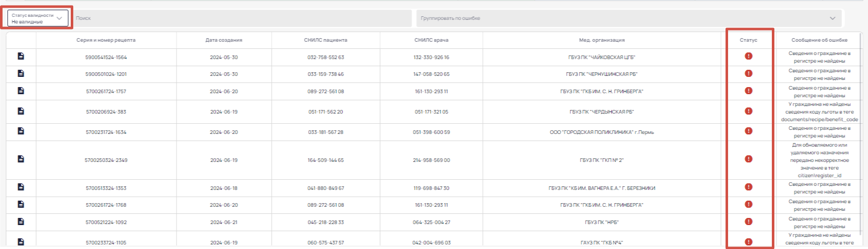Open document icon for recipe 5900501024-1201
The width and height of the screenshot is (868, 249).
click(21, 73)
